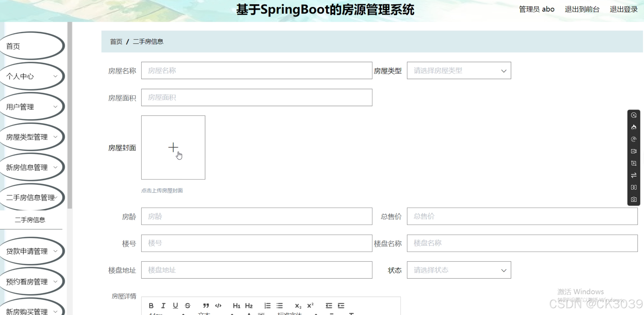644x315 pixels.
Task: Click the flame burn disc icon
Action: pyautogui.click(x=634, y=127)
